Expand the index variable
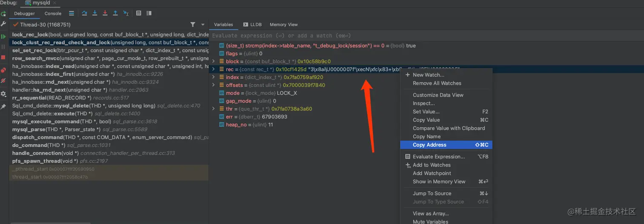This screenshot has height=224, width=644. click(x=214, y=77)
